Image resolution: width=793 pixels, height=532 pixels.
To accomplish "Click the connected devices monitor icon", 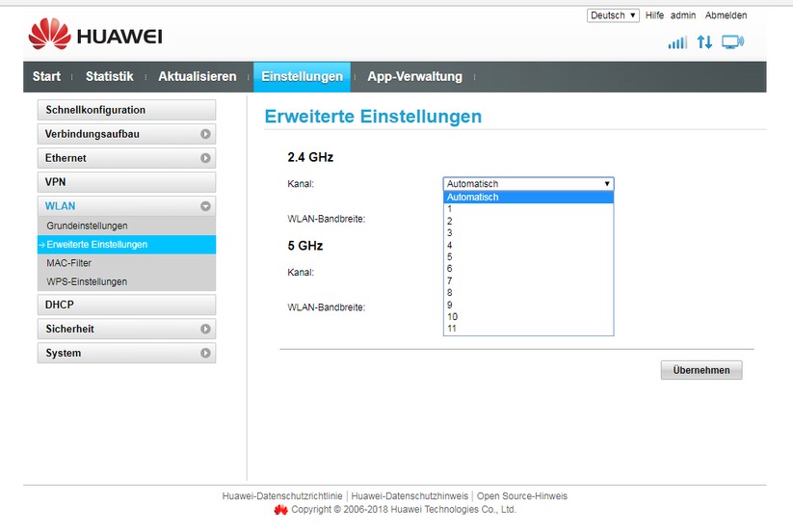I will click(x=732, y=42).
